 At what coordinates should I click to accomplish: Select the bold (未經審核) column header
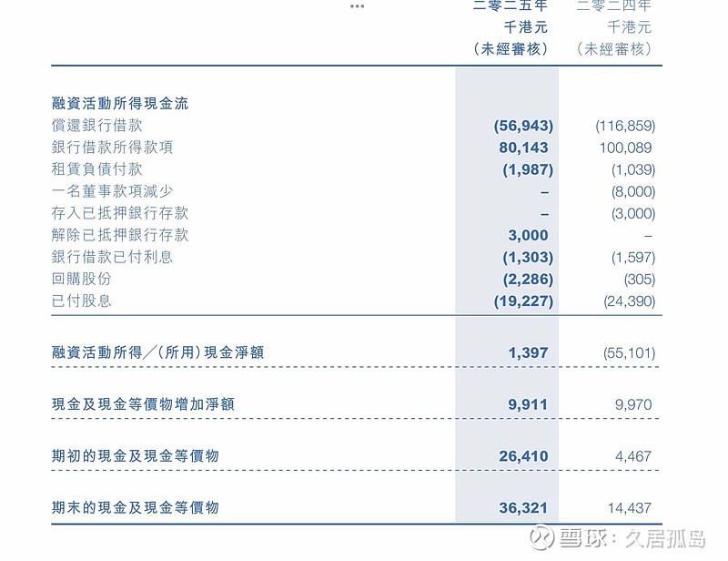(x=511, y=48)
